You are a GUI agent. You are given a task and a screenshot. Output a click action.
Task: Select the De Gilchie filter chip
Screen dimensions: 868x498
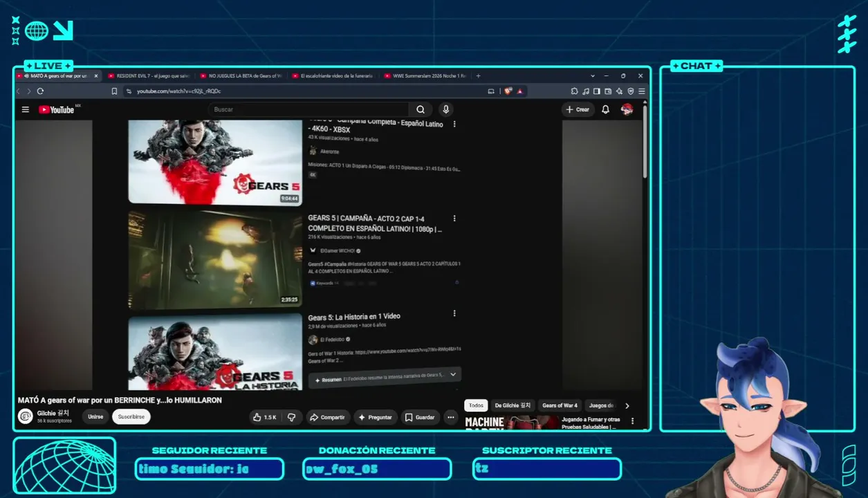pyautogui.click(x=513, y=405)
